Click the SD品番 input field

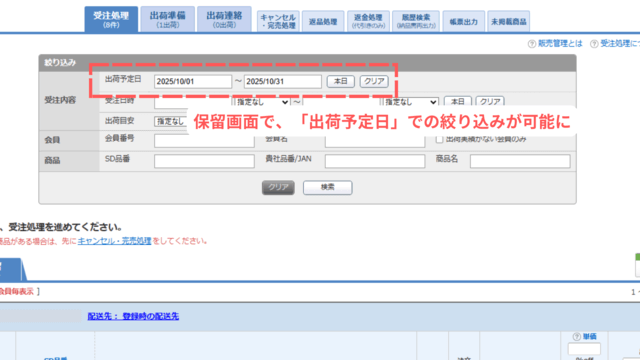coord(204,161)
